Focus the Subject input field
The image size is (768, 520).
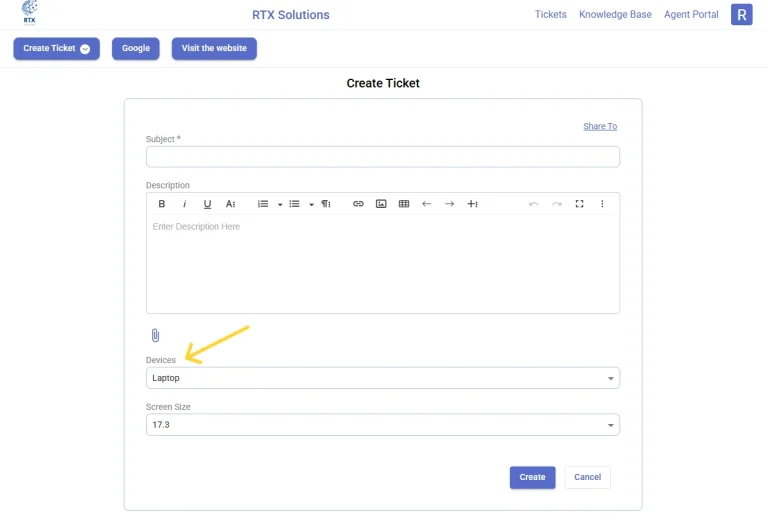[x=383, y=157]
